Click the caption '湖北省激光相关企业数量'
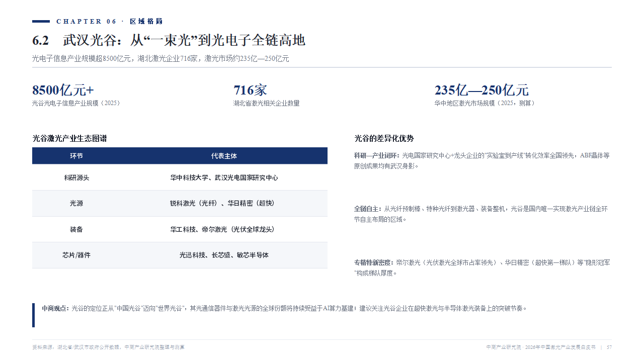644x362 pixels. (266, 103)
